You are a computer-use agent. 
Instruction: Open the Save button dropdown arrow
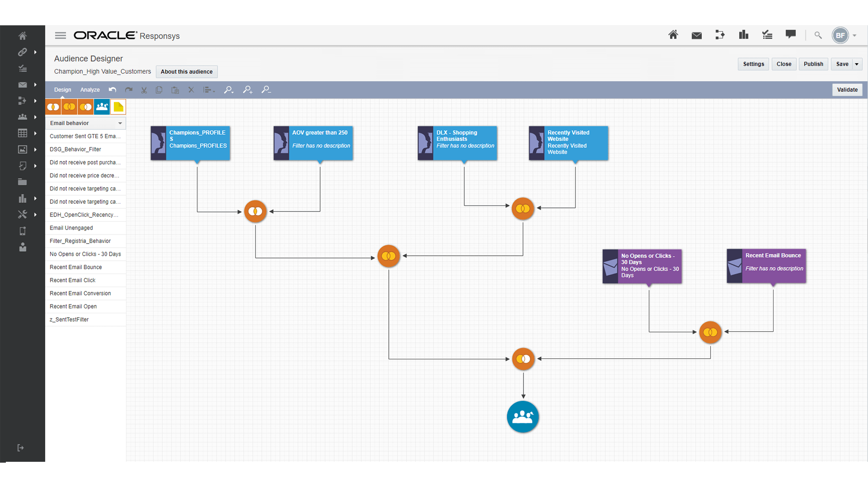click(856, 64)
